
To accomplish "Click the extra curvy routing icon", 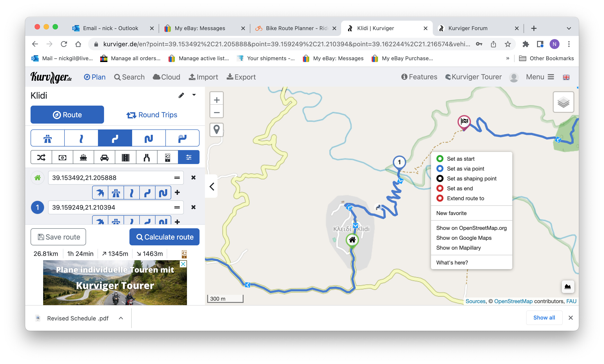I will (x=149, y=138).
